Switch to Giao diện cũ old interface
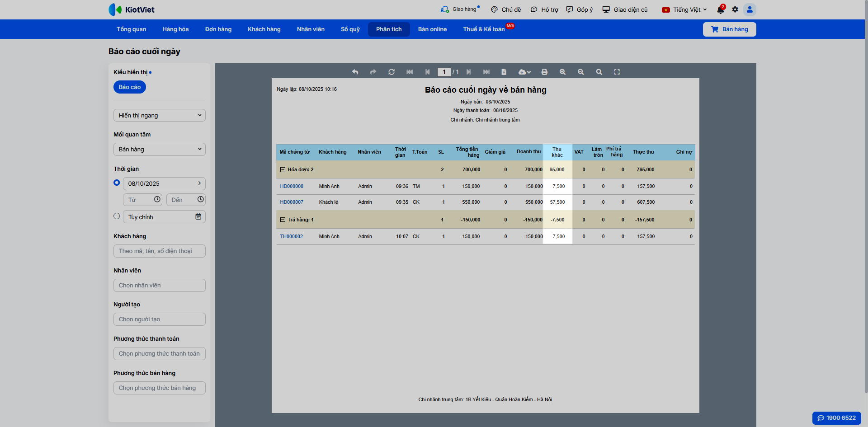This screenshot has width=868, height=427. tap(625, 9)
